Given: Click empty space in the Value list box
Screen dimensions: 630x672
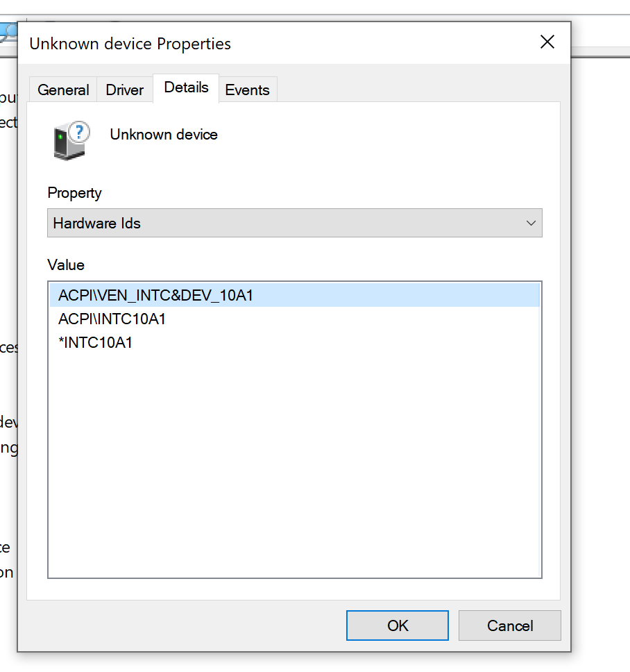Looking at the screenshot, I should [x=294, y=472].
